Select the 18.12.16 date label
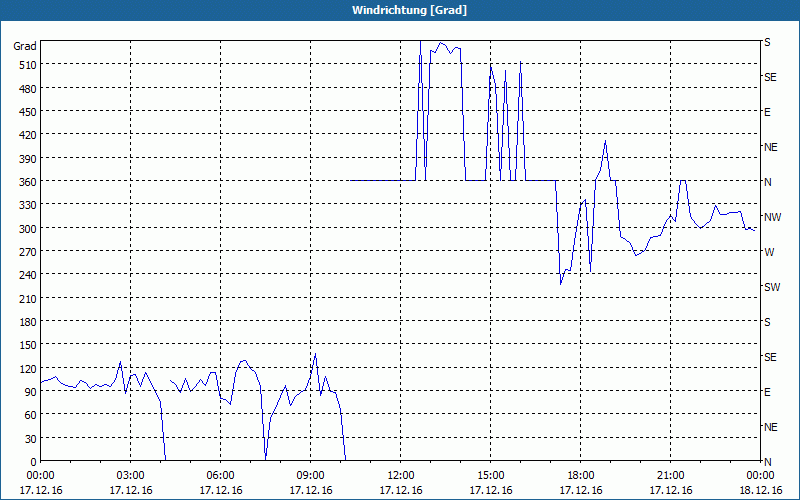800x500 pixels. click(x=761, y=490)
